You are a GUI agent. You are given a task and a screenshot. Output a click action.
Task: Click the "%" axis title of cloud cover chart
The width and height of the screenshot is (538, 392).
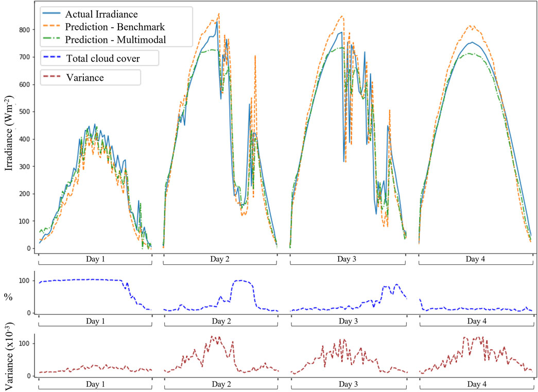point(8,297)
